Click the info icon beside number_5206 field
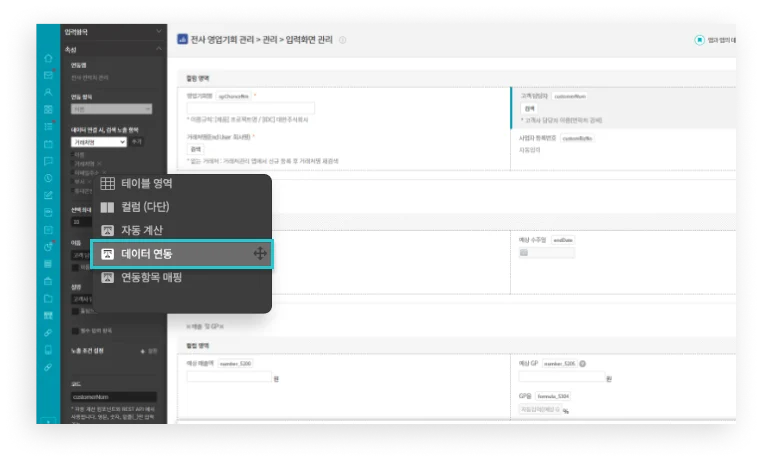 [x=582, y=363]
